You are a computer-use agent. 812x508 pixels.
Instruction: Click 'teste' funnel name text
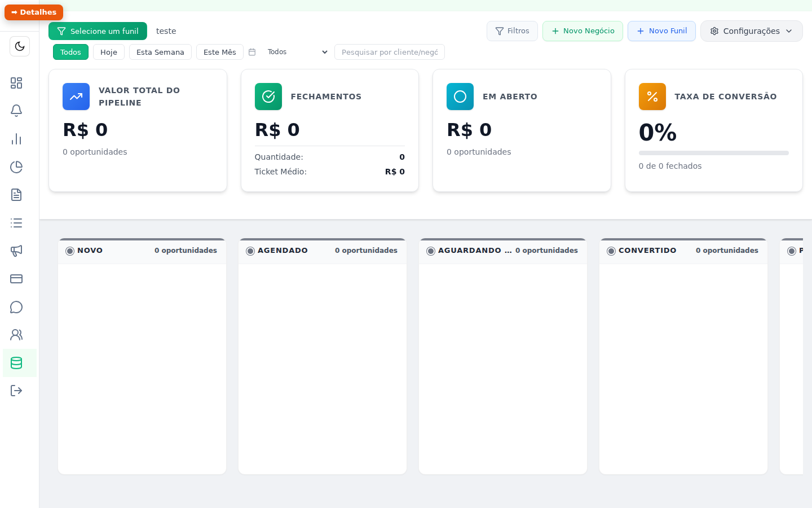point(166,31)
